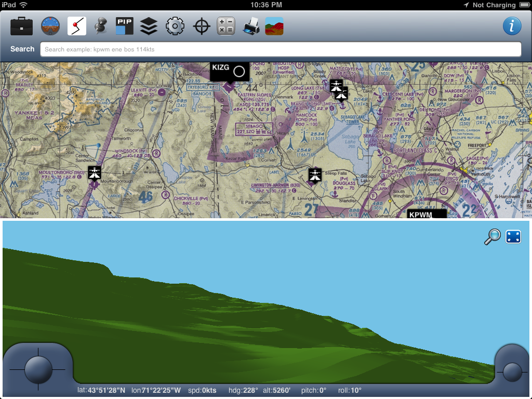The image size is (532, 399).
Task: Click the route search input field
Action: [281, 49]
